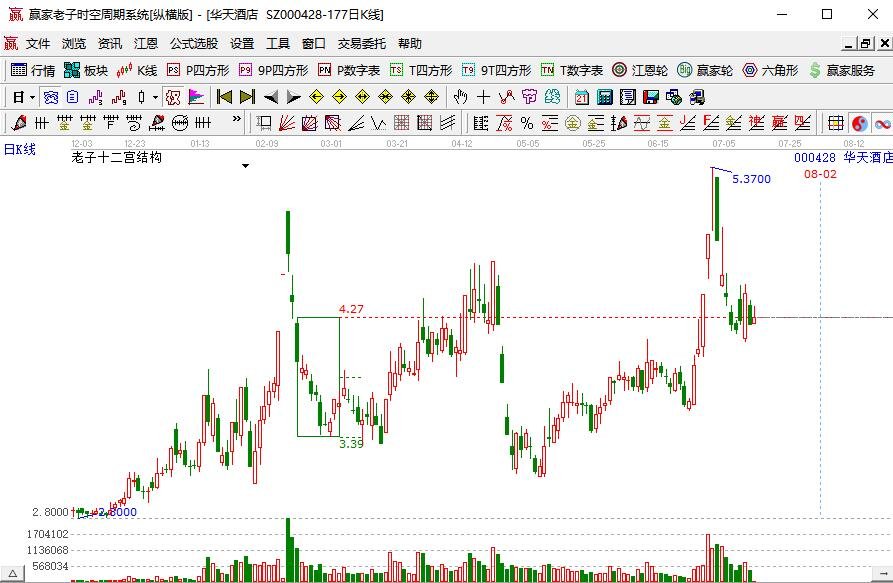Open the 浏览 menu
The image size is (893, 583).
[74, 43]
